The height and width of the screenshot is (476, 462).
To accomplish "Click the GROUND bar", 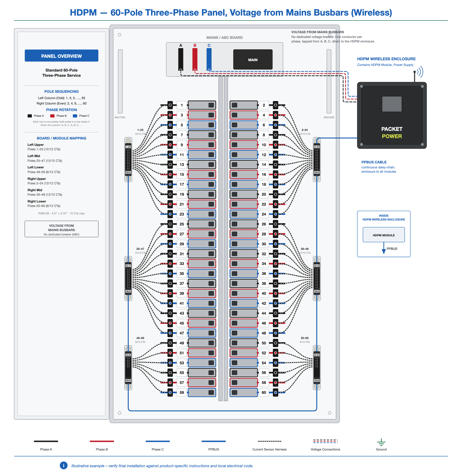I will click(x=329, y=81).
